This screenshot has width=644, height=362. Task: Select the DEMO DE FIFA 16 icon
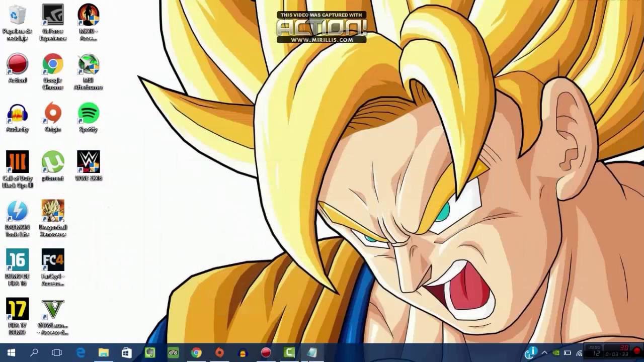tap(17, 268)
